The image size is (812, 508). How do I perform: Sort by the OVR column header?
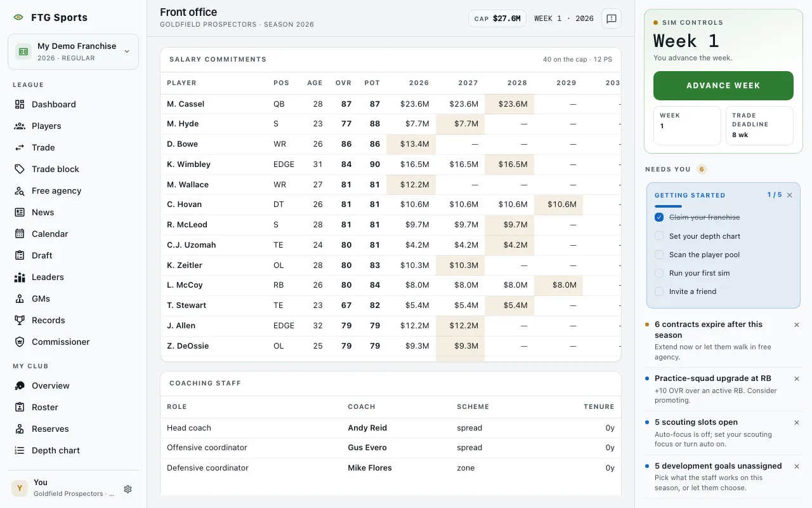point(343,83)
